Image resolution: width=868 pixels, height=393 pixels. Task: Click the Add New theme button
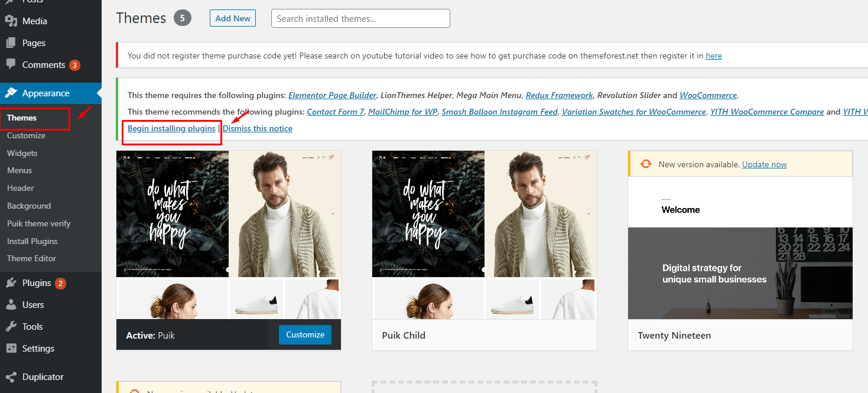pyautogui.click(x=233, y=18)
